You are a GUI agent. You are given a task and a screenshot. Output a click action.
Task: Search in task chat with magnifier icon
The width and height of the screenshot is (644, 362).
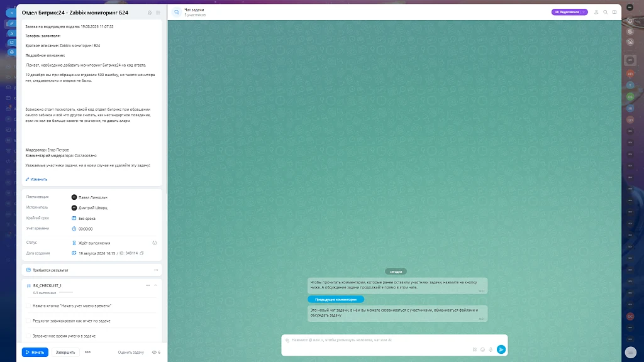[x=606, y=13]
